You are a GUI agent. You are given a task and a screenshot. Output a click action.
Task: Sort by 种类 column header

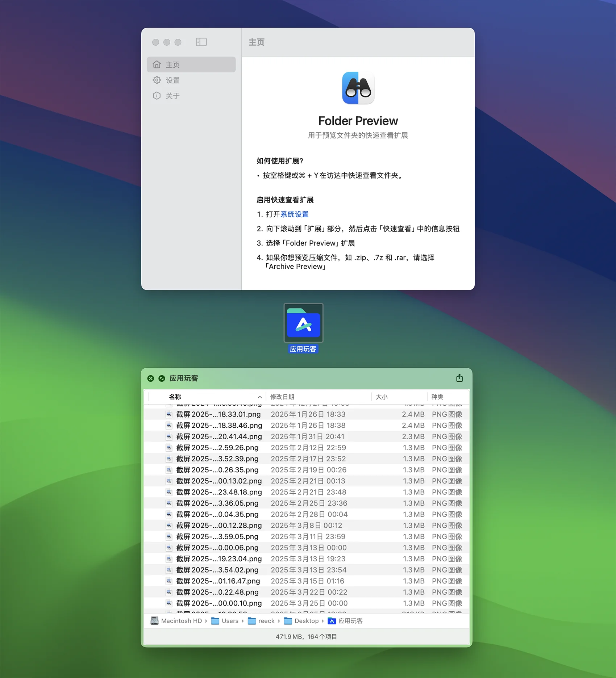pyautogui.click(x=437, y=397)
